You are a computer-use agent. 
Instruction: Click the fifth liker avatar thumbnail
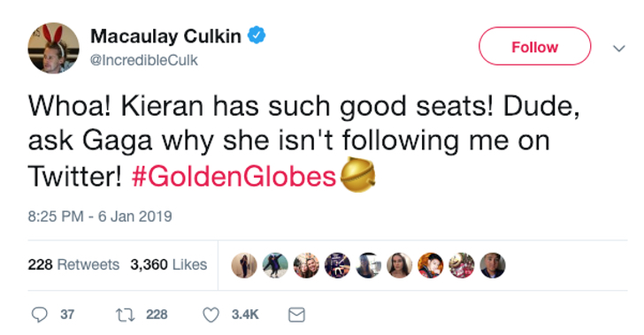(x=368, y=265)
